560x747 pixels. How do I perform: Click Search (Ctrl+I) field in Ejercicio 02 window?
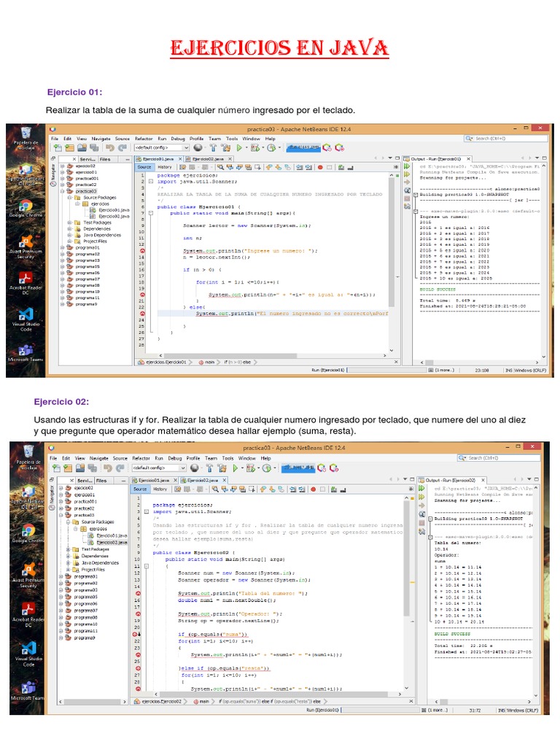(499, 458)
